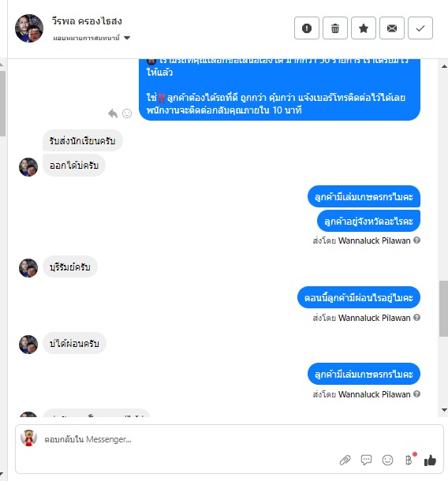Open saved replies speech bubble icon
This screenshot has width=448, height=481.
click(366, 460)
